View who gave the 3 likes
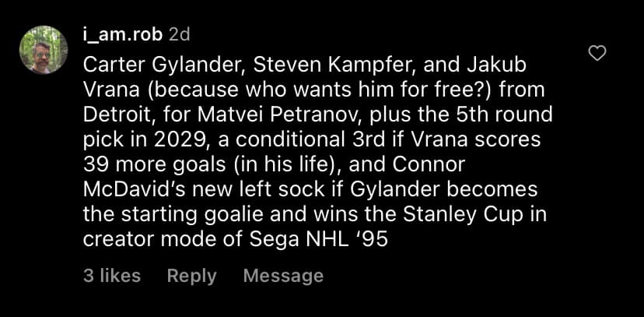 click(x=112, y=276)
